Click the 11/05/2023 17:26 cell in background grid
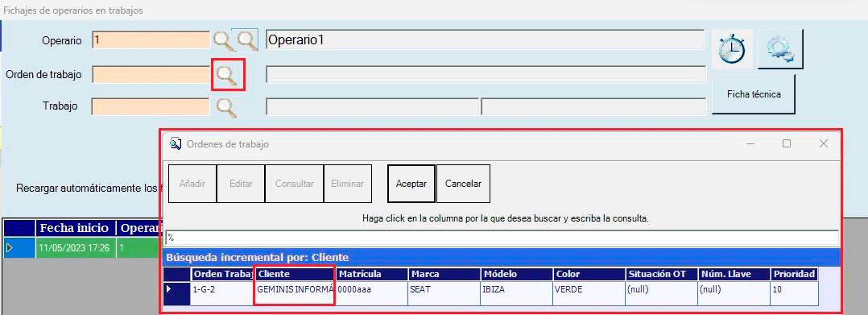 76,248
